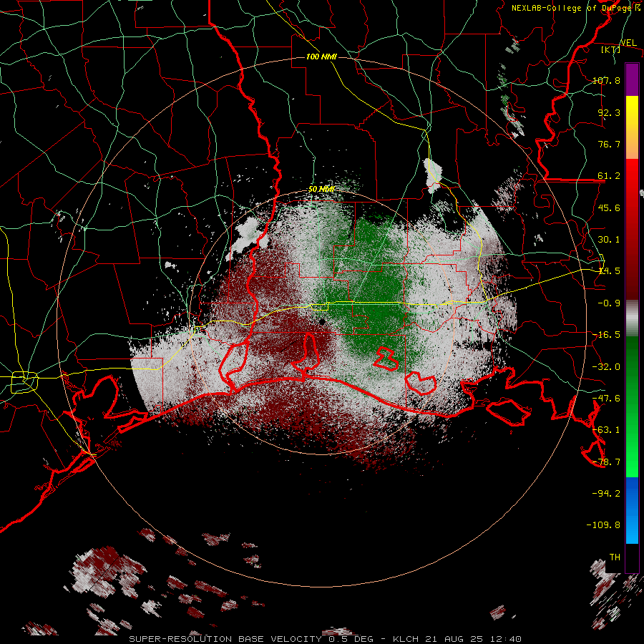Click the black radar site dot at center

tap(322, 321)
